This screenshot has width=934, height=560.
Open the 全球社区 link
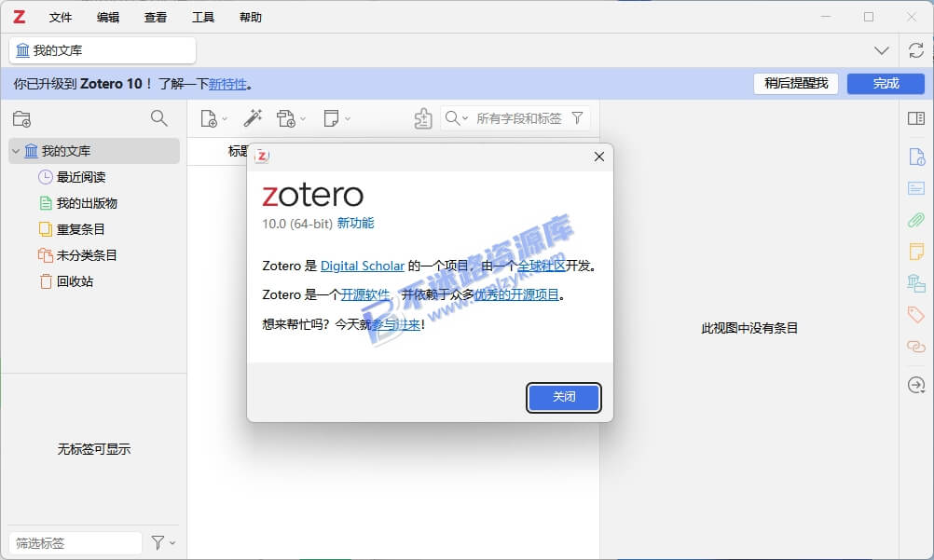point(541,266)
